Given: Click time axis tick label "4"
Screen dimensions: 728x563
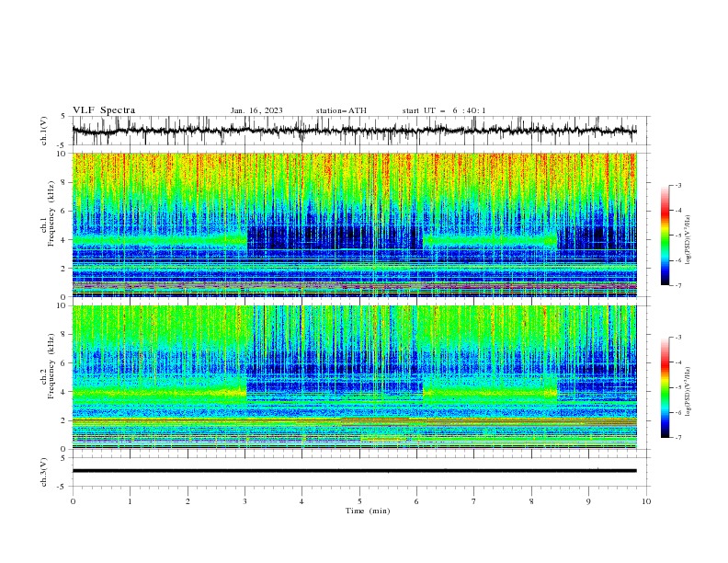Looking at the screenshot, I should point(301,501).
